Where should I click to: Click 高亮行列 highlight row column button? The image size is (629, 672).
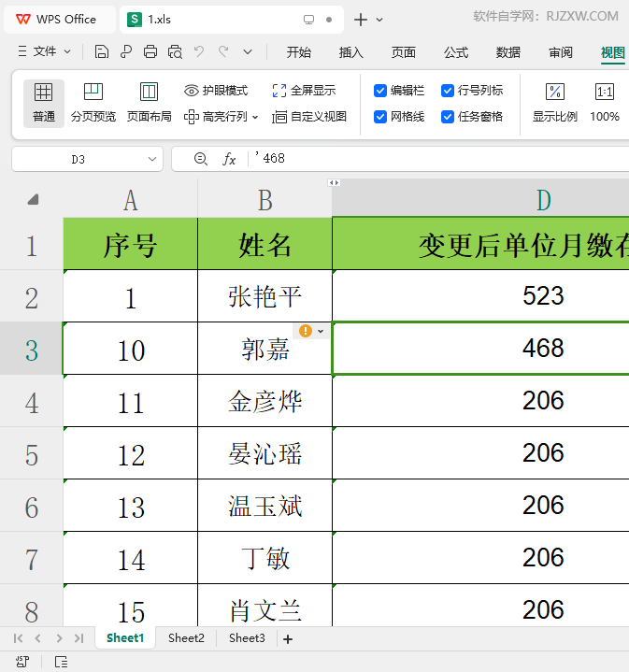point(216,117)
